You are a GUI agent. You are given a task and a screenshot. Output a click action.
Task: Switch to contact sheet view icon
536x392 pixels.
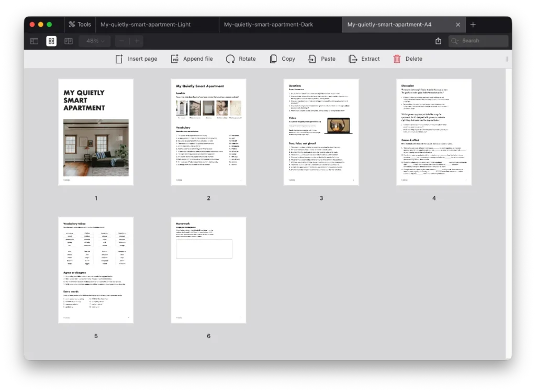[x=68, y=41]
